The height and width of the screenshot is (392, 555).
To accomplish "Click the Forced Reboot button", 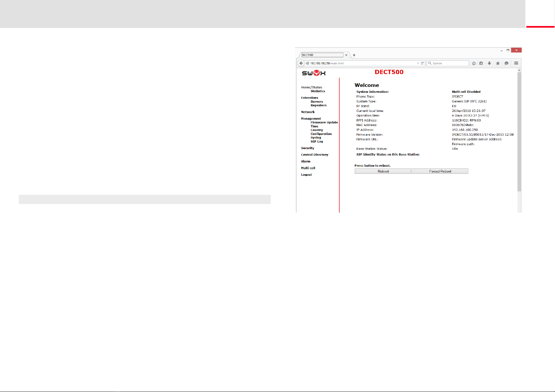I will (x=440, y=171).
